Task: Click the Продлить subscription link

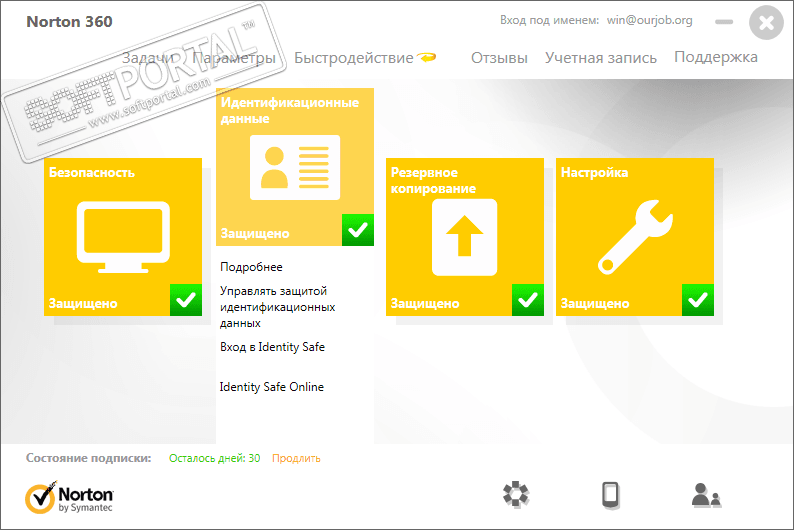Action: (x=296, y=458)
